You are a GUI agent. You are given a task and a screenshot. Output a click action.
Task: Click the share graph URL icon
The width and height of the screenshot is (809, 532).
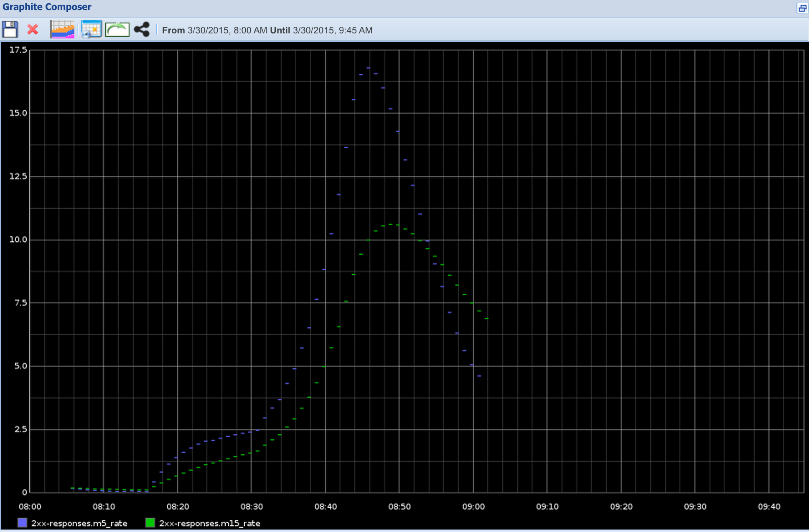142,30
